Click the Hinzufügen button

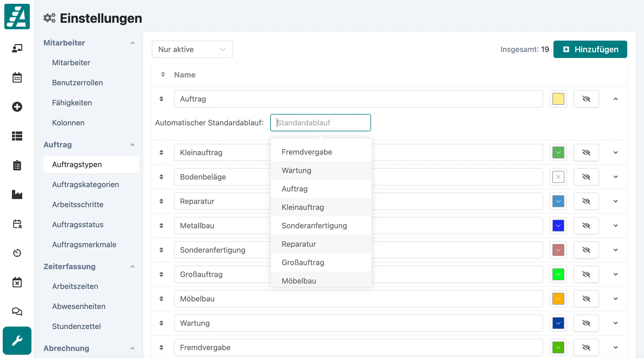(590, 49)
